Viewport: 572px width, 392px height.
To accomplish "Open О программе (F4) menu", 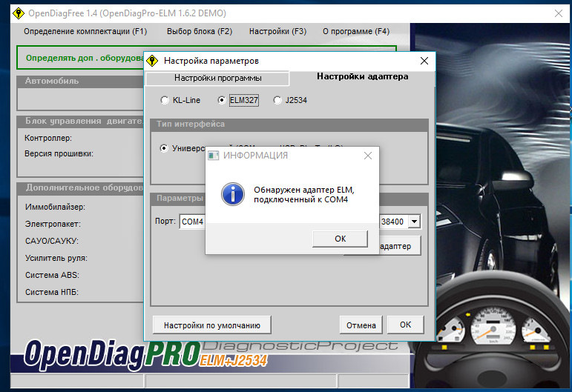I will click(356, 31).
